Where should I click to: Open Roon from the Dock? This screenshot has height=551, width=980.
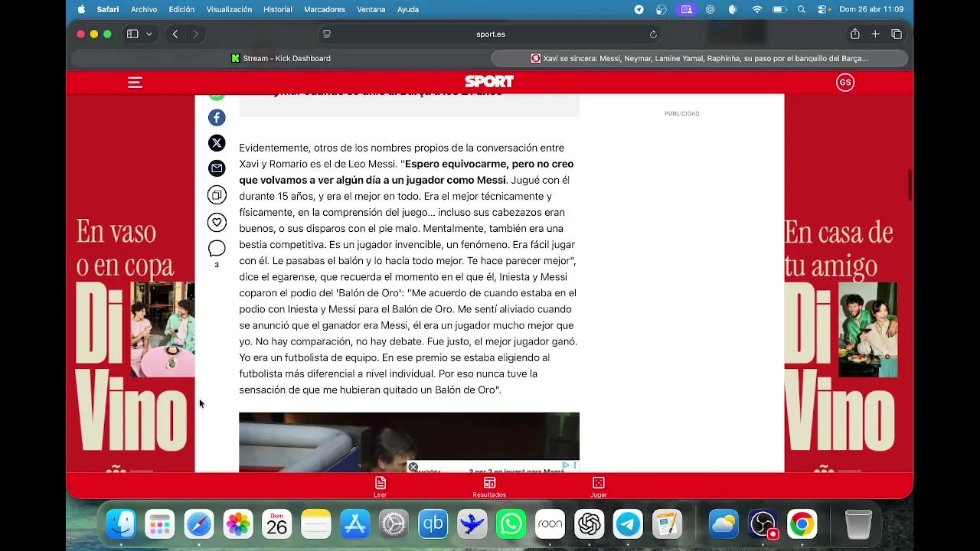[550, 524]
